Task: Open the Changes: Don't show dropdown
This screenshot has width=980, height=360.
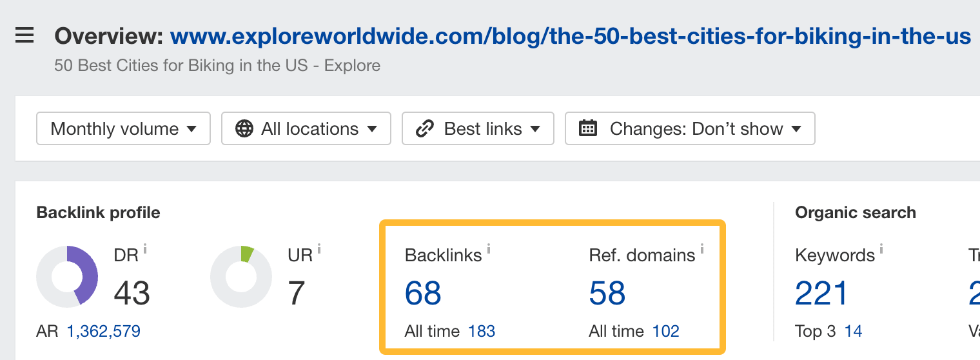Action: coord(690,128)
